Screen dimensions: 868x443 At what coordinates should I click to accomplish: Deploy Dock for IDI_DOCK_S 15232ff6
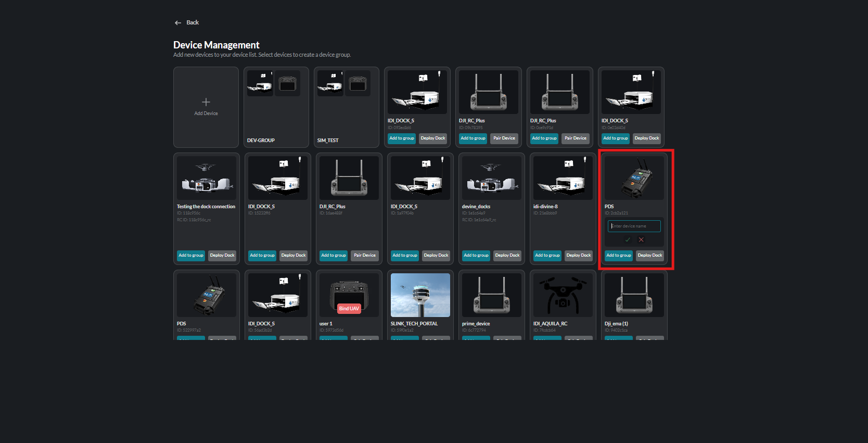[293, 256]
